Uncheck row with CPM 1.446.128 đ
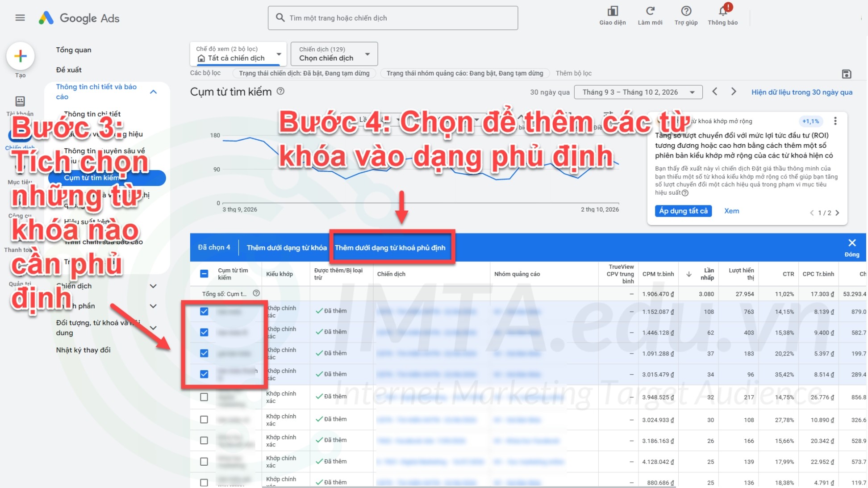The image size is (868, 488). click(204, 332)
